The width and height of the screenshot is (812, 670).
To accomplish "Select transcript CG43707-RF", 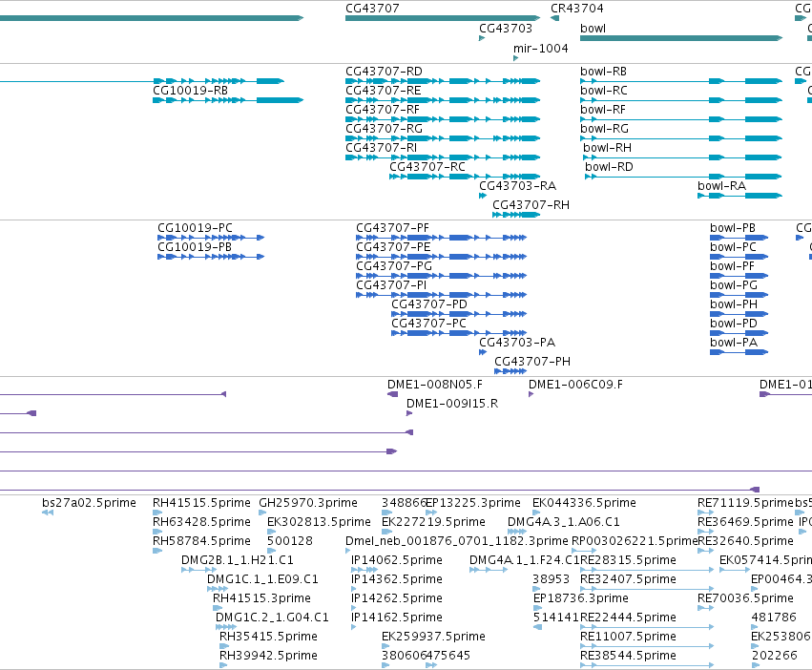I will tap(443, 119).
